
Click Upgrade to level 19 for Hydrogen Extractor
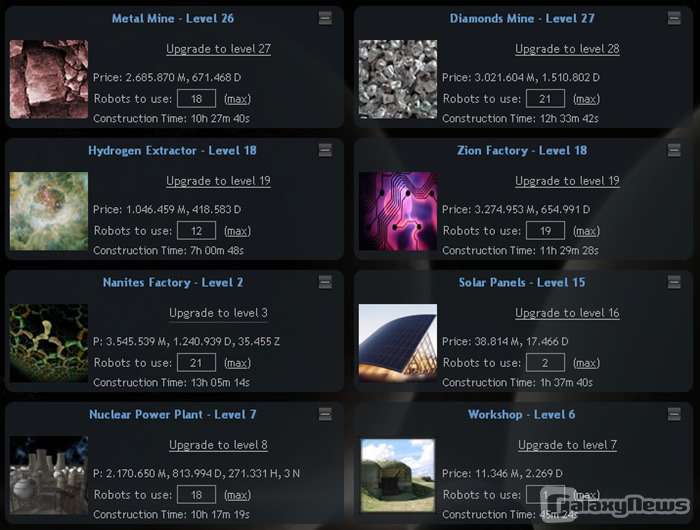[x=218, y=181]
